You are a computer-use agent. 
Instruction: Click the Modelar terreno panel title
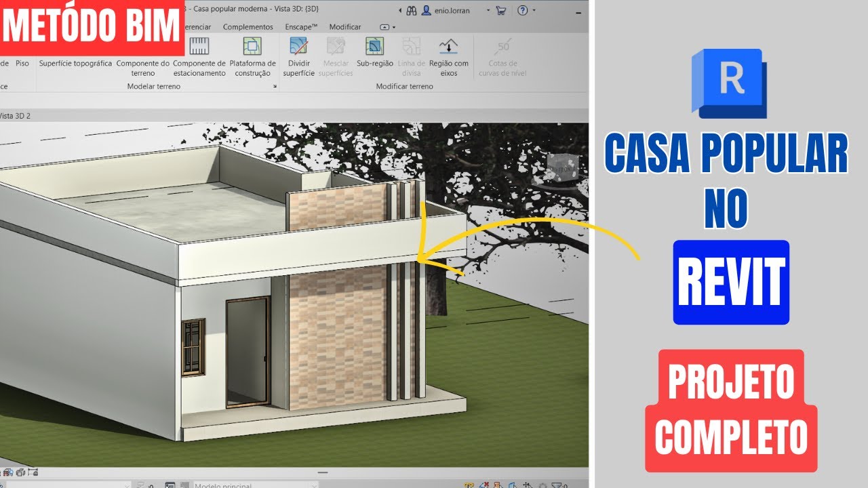click(x=154, y=87)
